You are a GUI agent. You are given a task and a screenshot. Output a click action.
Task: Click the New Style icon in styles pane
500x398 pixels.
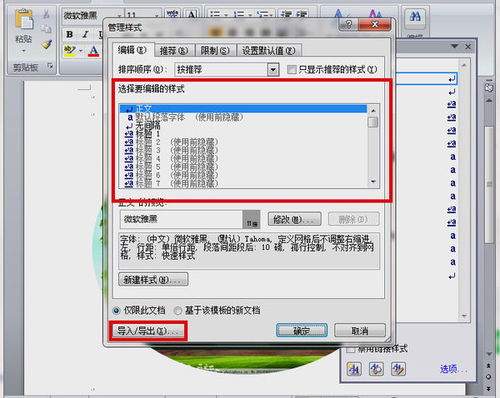click(x=354, y=369)
